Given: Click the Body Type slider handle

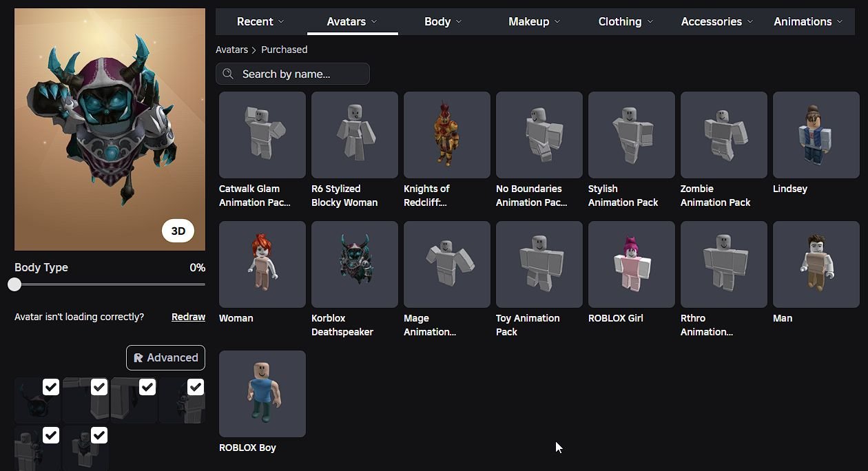Looking at the screenshot, I should [x=14, y=284].
